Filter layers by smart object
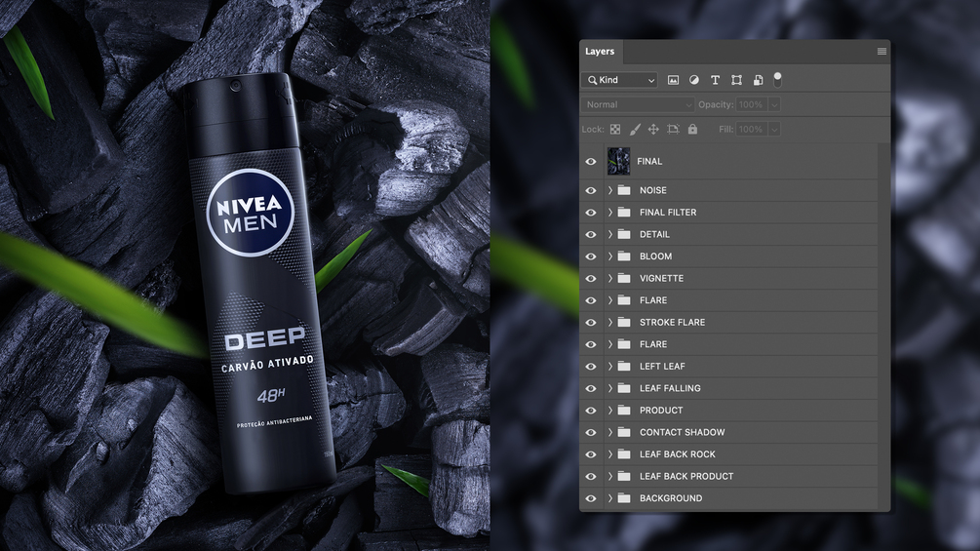Screen dimensions: 980x551 758,80
